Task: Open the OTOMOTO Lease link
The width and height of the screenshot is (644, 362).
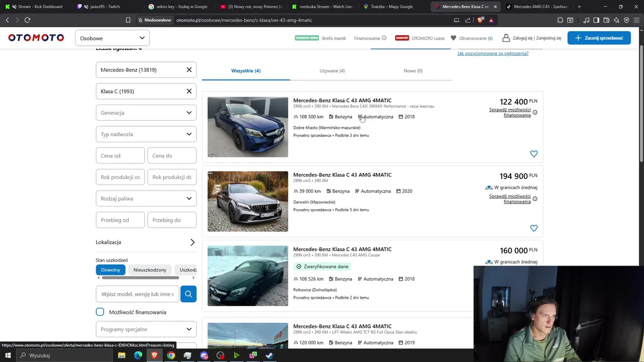Action: [x=423, y=38]
